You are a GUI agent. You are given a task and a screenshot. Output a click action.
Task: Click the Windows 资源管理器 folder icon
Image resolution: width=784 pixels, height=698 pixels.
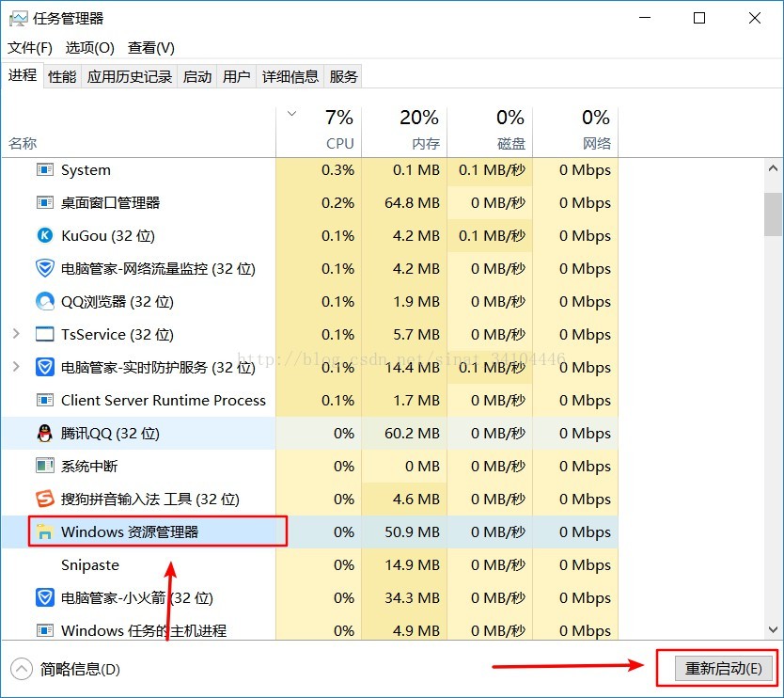45,531
